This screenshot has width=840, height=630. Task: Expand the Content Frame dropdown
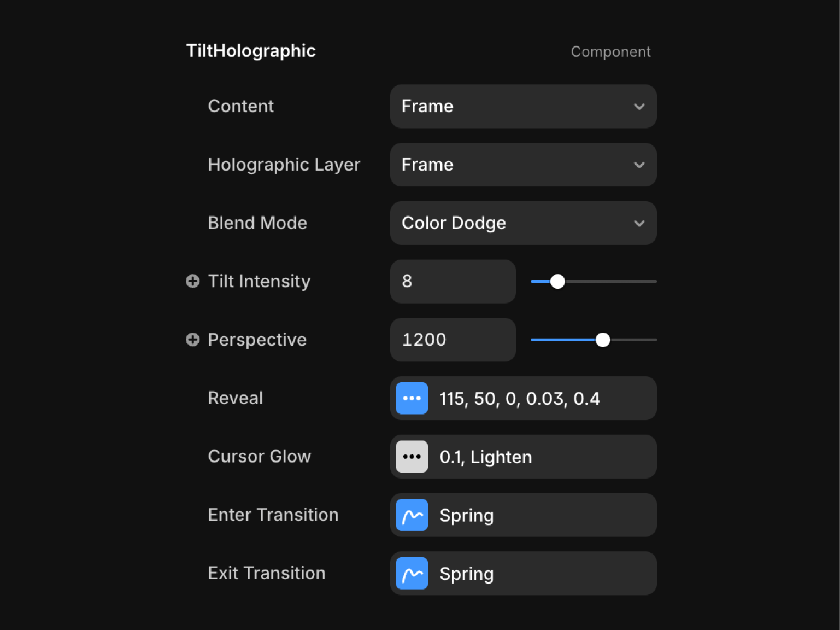coord(522,106)
